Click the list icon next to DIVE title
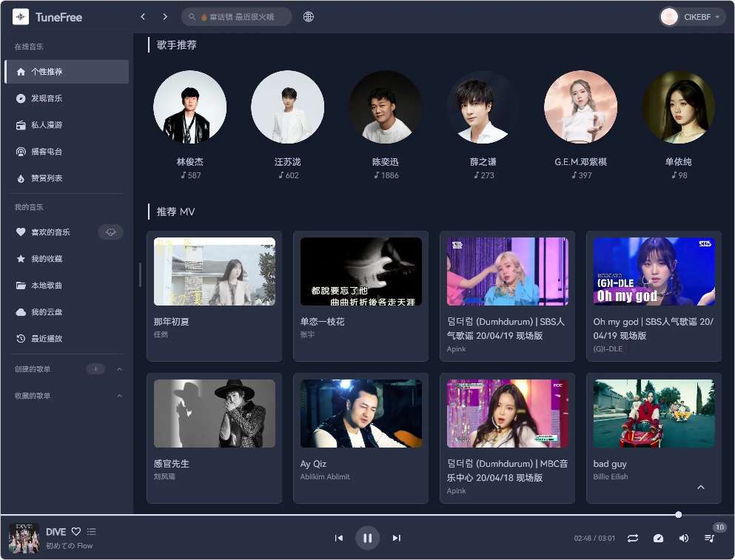This screenshot has height=560, width=735. coord(92,531)
